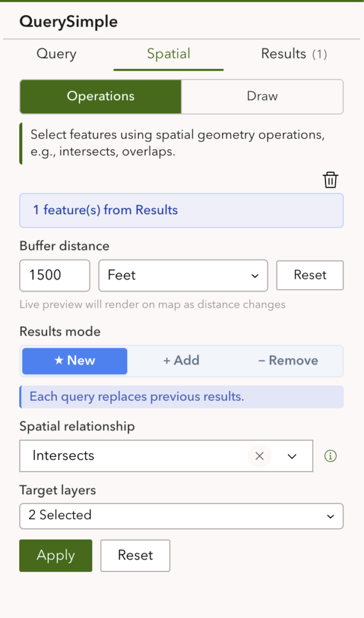Expand the Spatial relationship dropdown chevron
Viewport: 364px width, 618px height.
pyautogui.click(x=292, y=456)
